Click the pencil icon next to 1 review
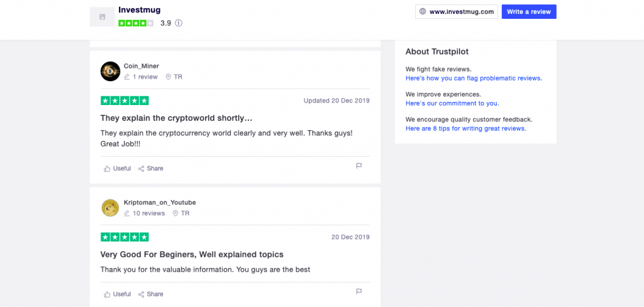Viewport: 644px width, 307px height. point(127,77)
